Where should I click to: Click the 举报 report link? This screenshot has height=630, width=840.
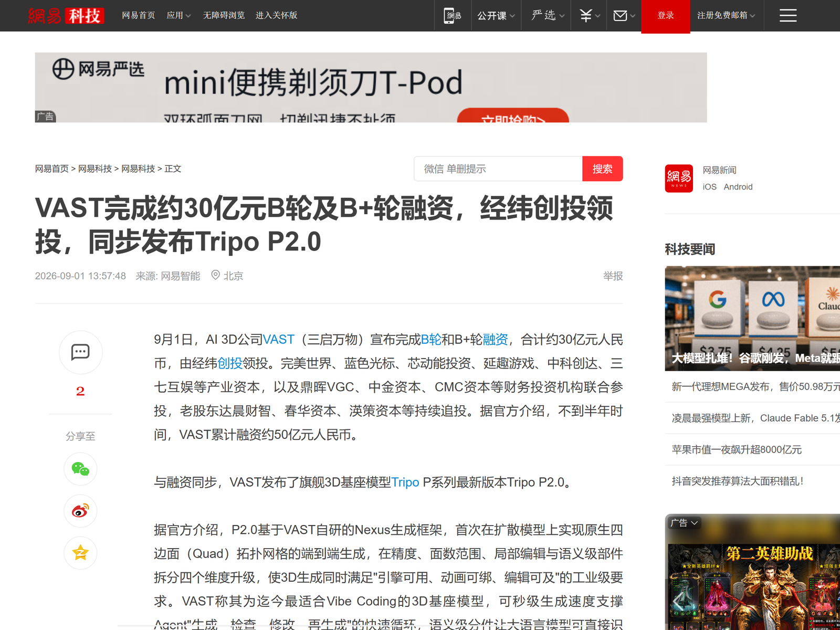(x=613, y=276)
